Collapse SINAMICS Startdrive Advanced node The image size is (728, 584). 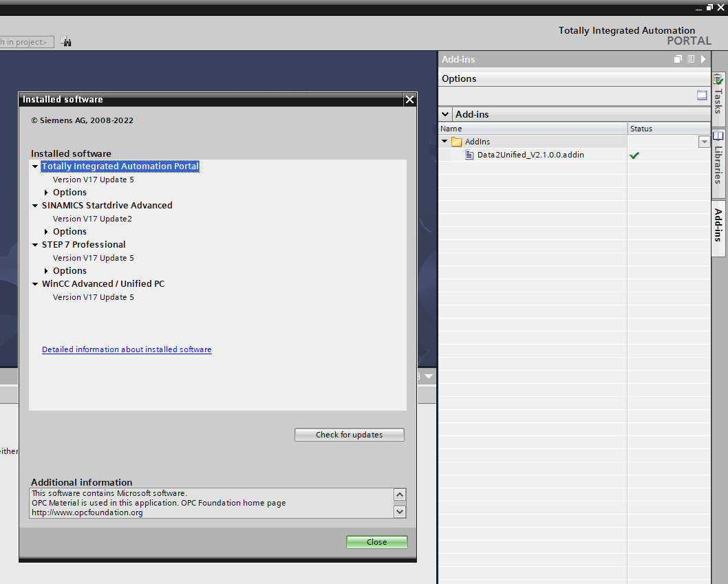(x=35, y=205)
